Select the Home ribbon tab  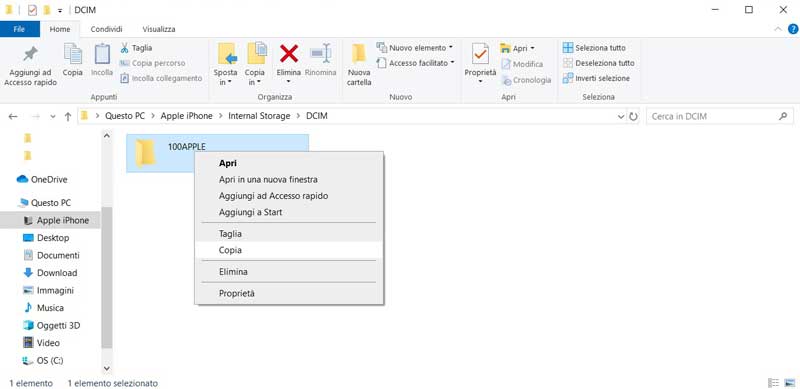click(60, 29)
